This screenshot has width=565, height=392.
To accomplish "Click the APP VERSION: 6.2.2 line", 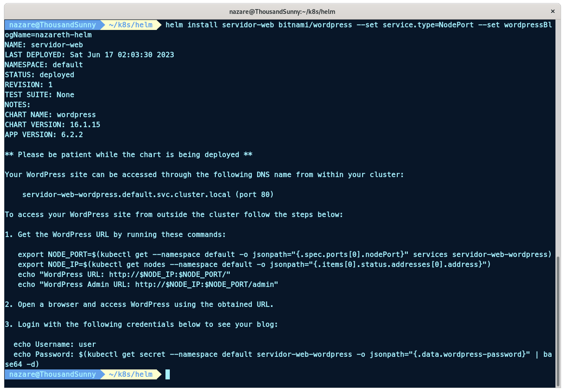I will (44, 135).
